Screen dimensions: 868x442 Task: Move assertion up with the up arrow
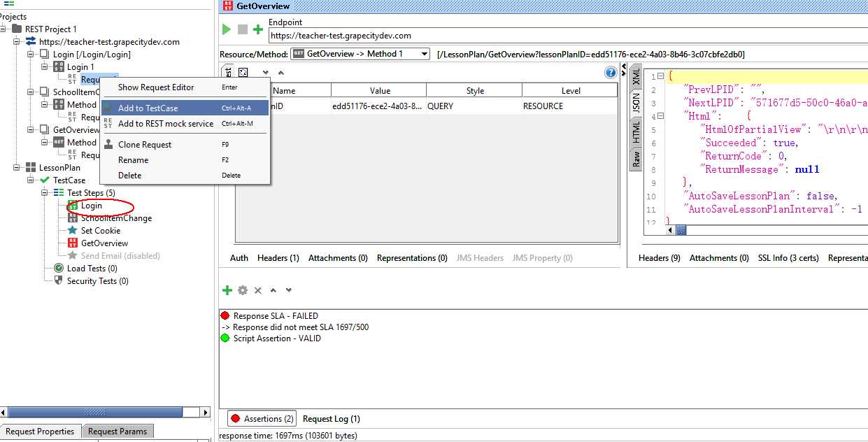click(x=273, y=290)
